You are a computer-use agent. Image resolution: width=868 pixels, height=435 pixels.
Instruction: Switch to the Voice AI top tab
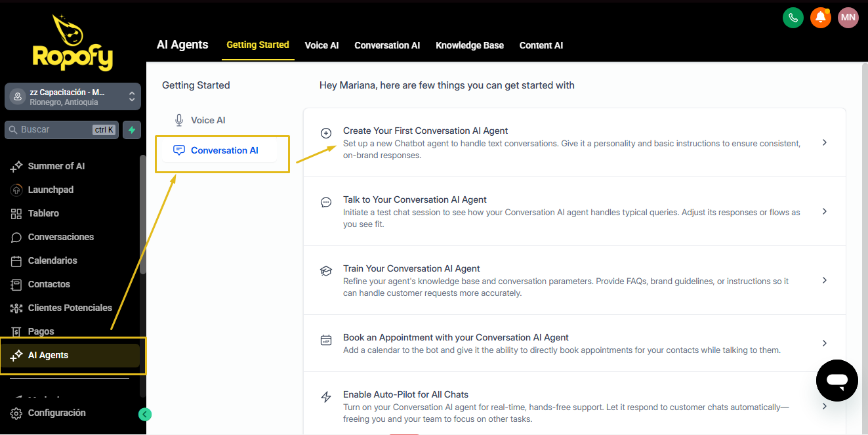321,45
